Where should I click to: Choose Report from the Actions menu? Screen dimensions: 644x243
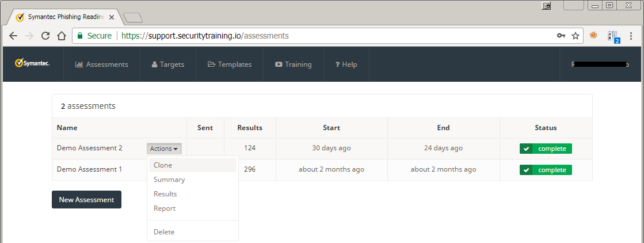165,208
